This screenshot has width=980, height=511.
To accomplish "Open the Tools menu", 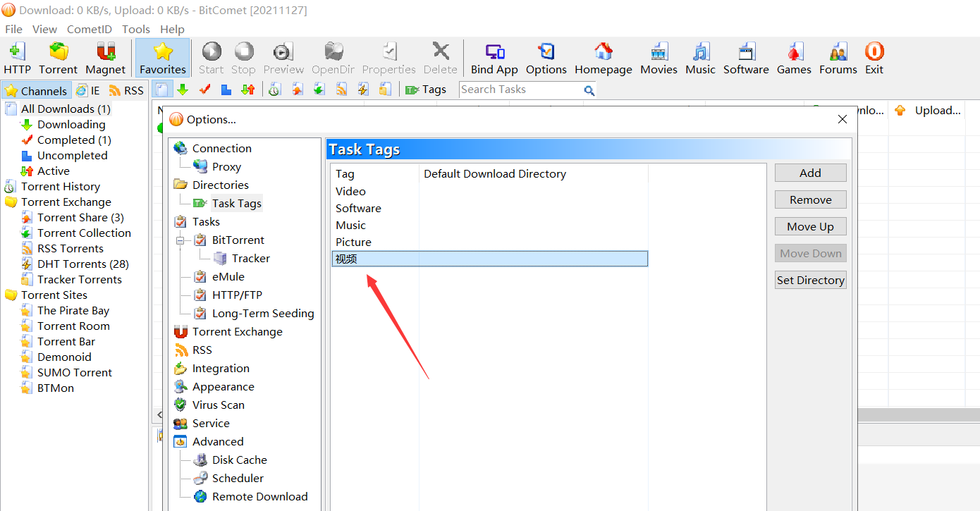I will coord(136,29).
